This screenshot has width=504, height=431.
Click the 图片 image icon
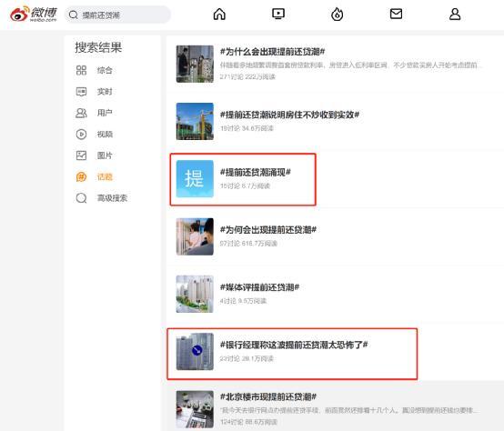(81, 155)
